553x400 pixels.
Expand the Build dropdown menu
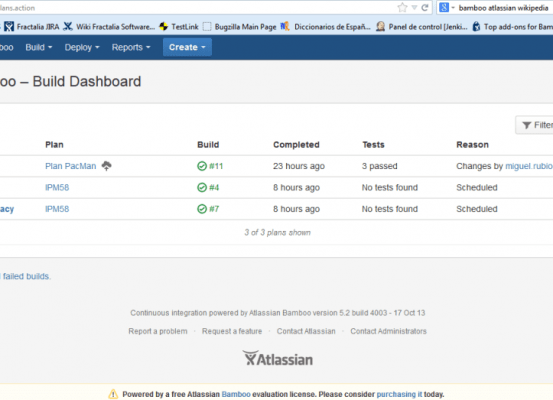click(x=39, y=47)
